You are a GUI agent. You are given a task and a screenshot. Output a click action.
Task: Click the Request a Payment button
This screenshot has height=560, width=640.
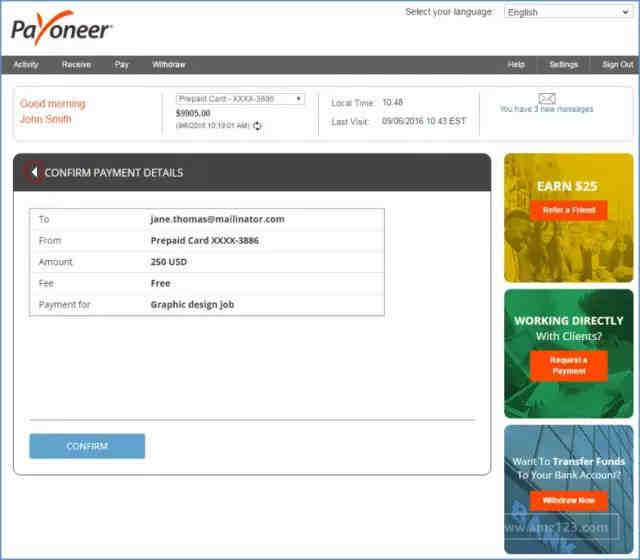tap(569, 365)
